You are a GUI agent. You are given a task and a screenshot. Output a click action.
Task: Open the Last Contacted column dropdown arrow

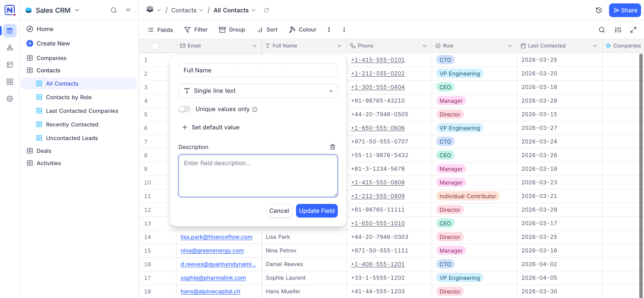coord(595,46)
